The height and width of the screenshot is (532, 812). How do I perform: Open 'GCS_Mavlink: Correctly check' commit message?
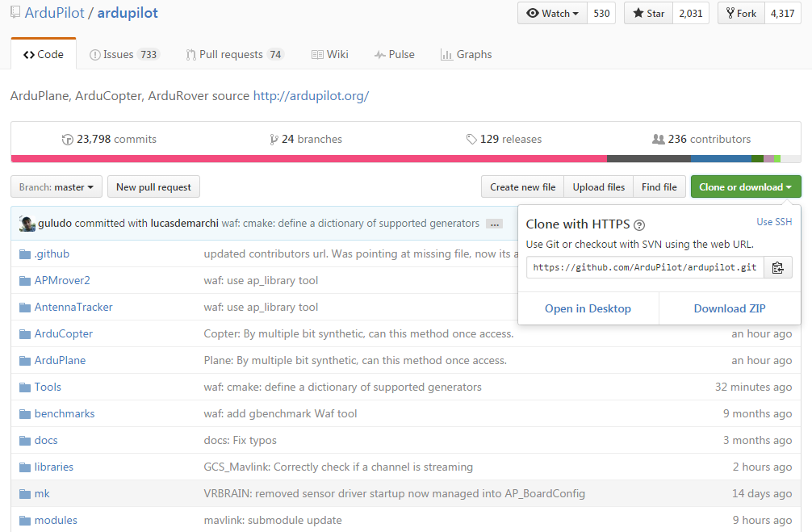(338, 467)
